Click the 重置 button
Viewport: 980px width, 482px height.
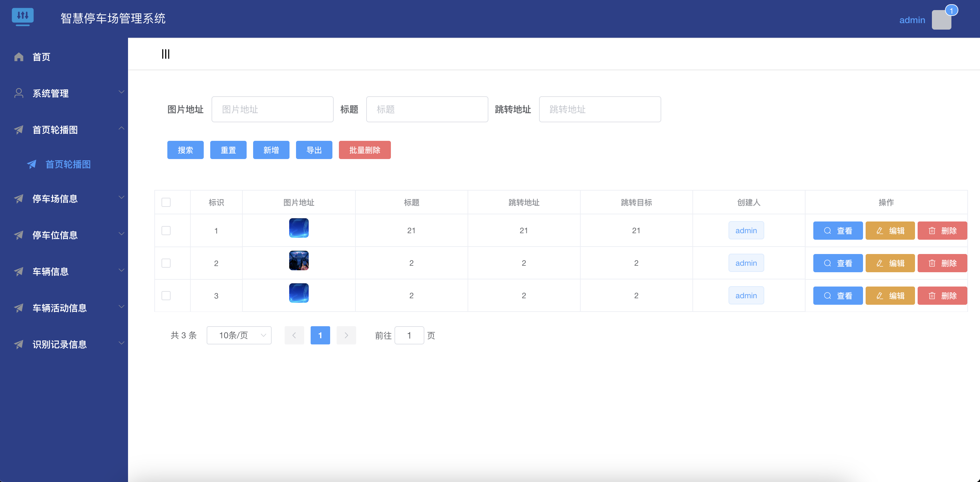click(228, 150)
